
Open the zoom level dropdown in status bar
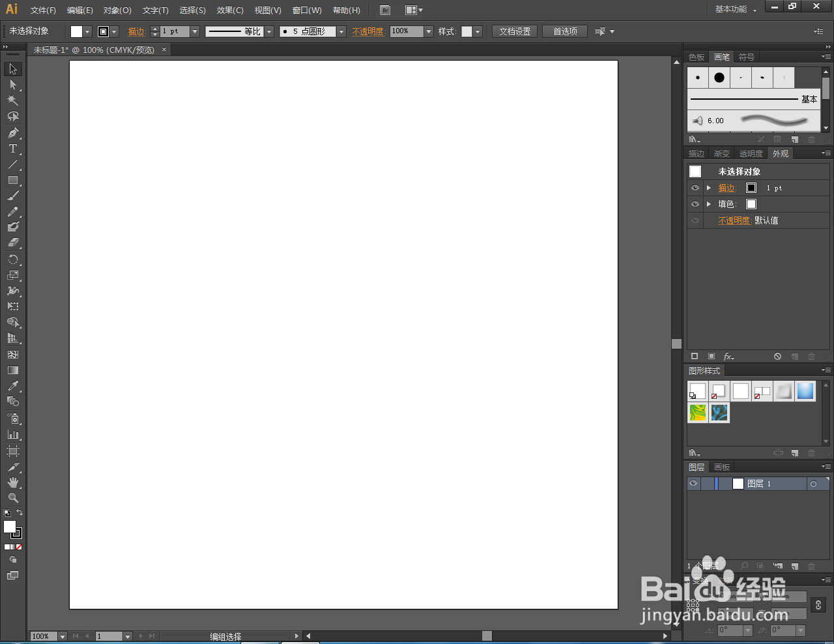coord(63,636)
